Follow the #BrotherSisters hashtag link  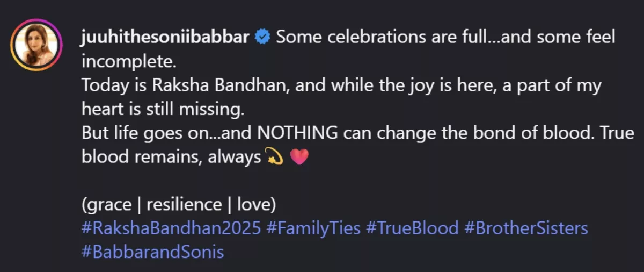526,228
